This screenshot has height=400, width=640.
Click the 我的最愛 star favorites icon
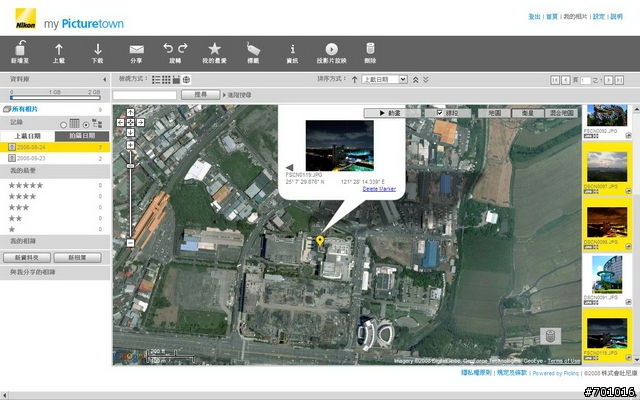(x=214, y=49)
